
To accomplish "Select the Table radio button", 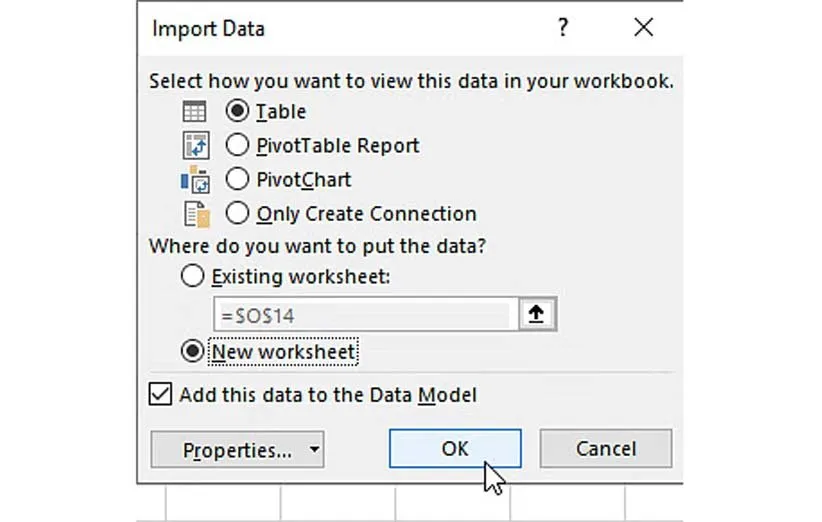I will (x=238, y=112).
